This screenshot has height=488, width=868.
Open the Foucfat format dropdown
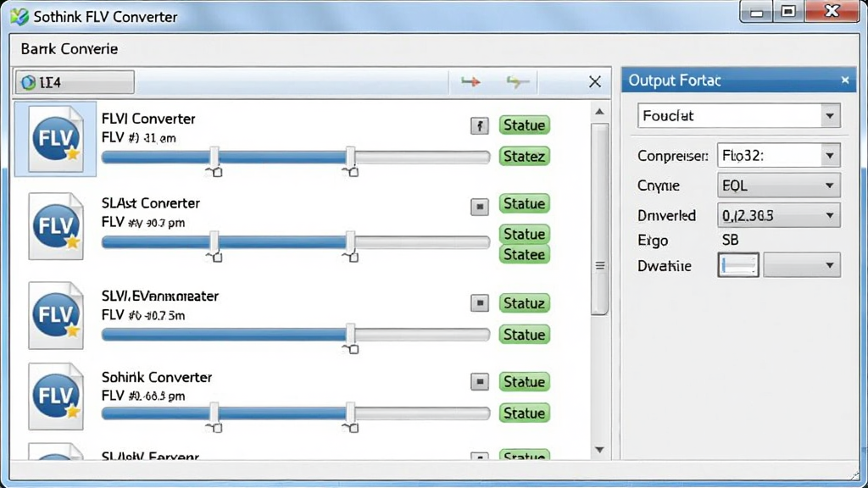point(738,115)
